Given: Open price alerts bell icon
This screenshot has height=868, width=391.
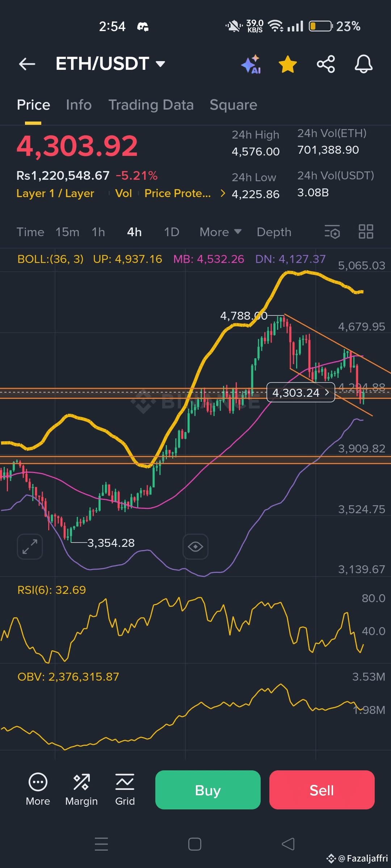Looking at the screenshot, I should (363, 64).
